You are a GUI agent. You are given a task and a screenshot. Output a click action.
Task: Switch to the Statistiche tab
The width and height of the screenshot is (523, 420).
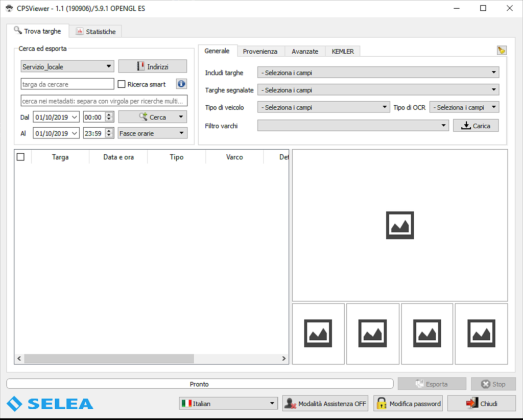96,32
